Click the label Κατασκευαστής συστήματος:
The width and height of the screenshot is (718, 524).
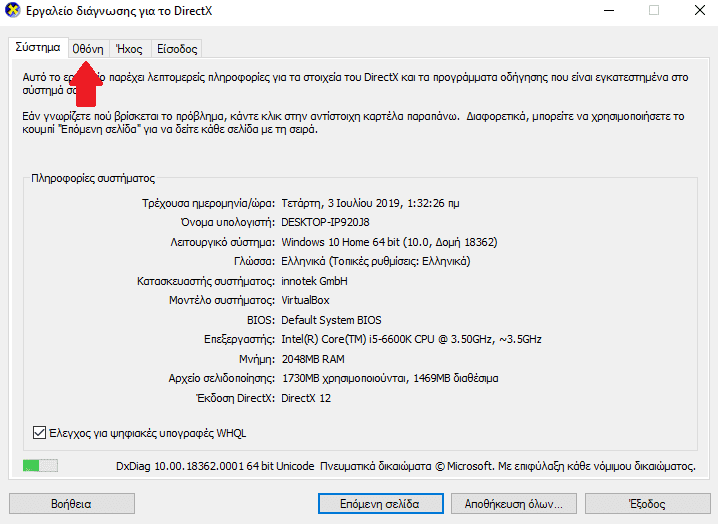click(206, 281)
